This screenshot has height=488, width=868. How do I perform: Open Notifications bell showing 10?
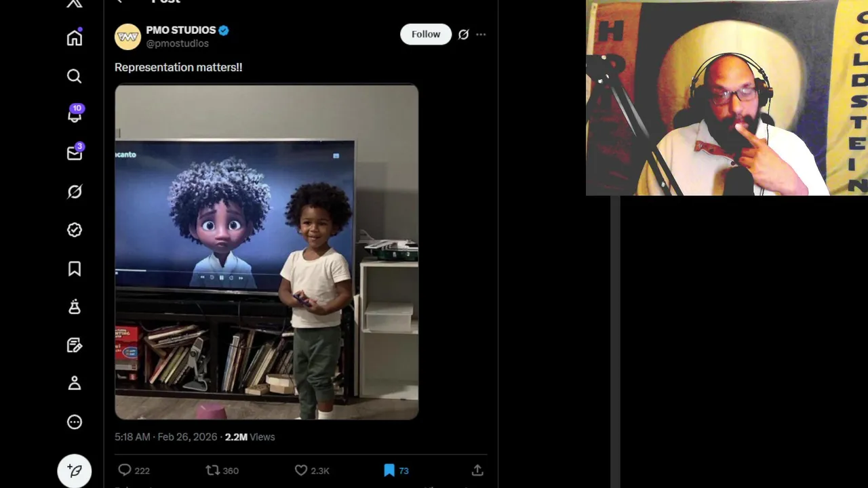point(75,115)
